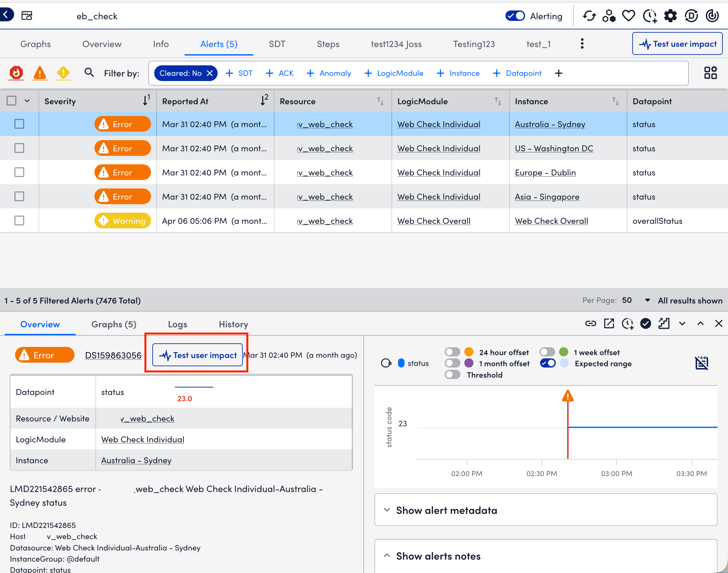Filter by orange error triangle icon
The image size is (728, 573).
coord(40,73)
